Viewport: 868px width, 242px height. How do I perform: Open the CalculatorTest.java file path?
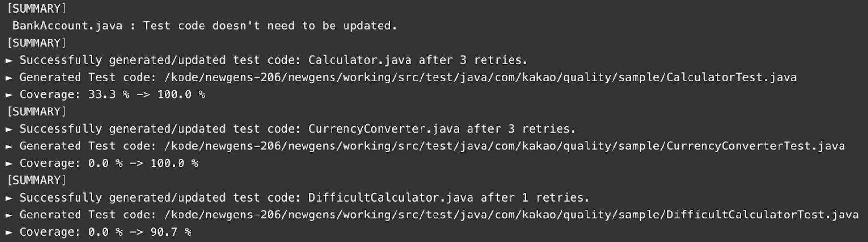[x=480, y=77]
